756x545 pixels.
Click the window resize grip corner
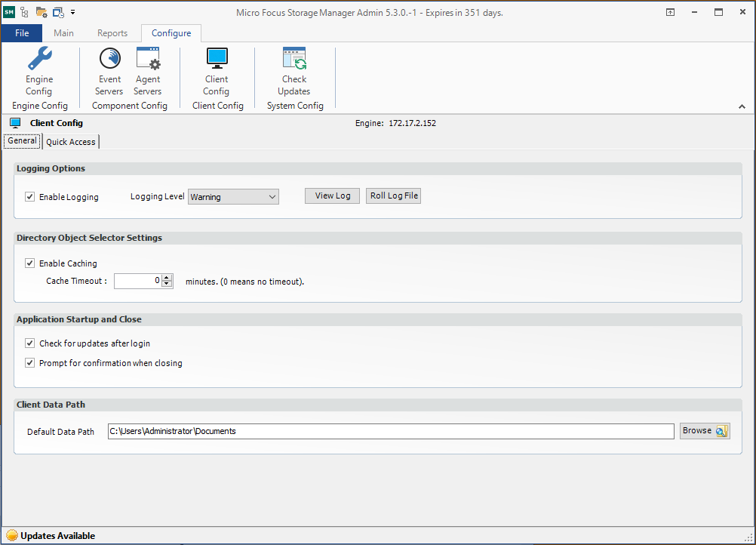pos(748,537)
